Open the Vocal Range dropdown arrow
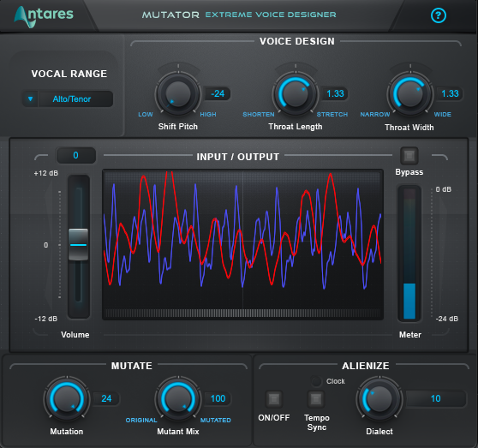The height and width of the screenshot is (448, 478). click(x=30, y=99)
